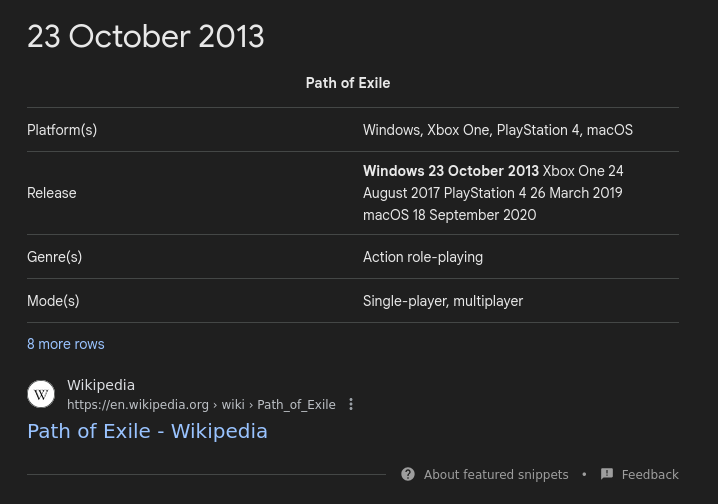Click the Feedback flag icon
This screenshot has width=718, height=504.
(x=607, y=475)
